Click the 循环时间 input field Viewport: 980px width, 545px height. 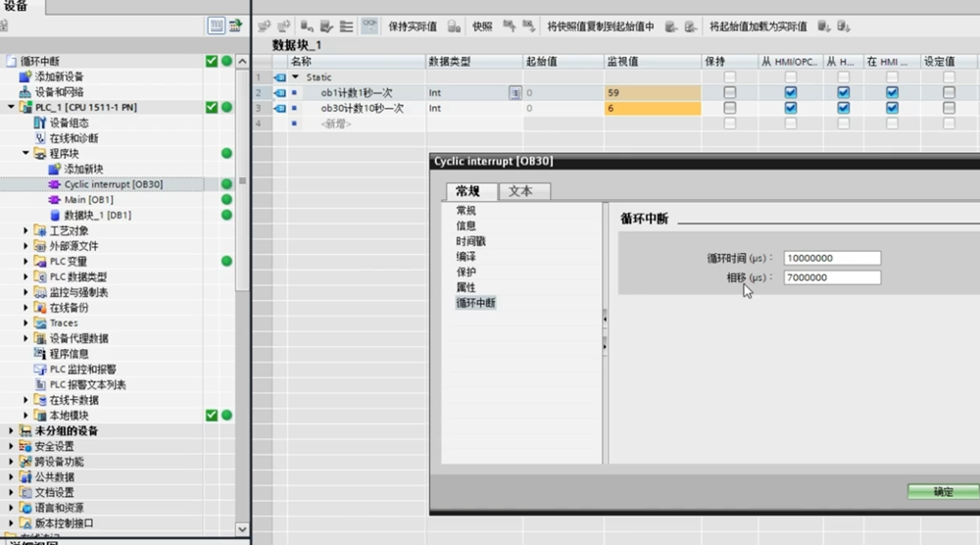point(832,259)
